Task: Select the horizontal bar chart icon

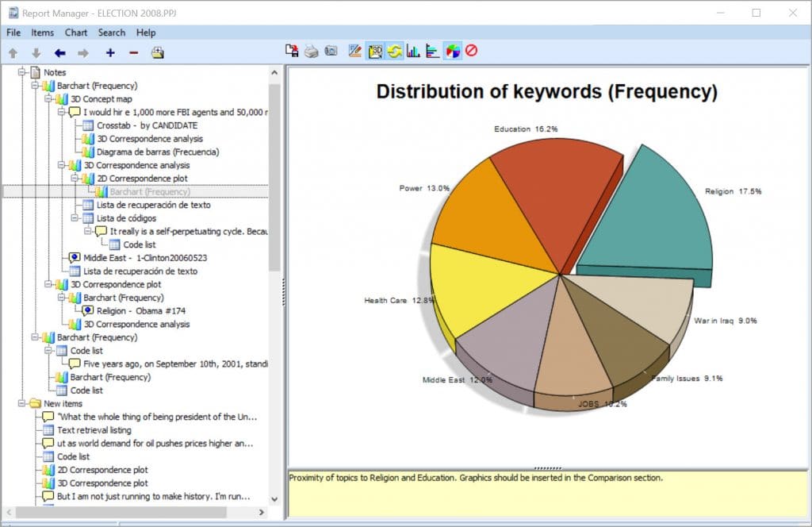Action: (x=433, y=50)
